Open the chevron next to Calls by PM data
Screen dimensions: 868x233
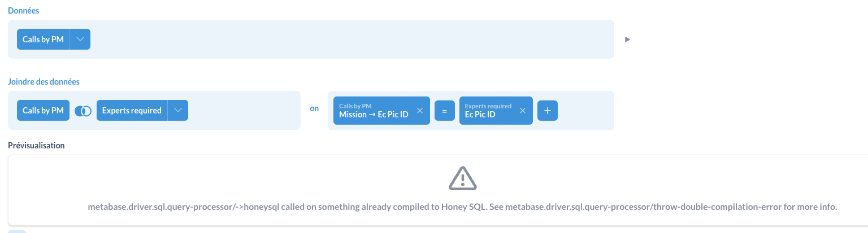[80, 39]
